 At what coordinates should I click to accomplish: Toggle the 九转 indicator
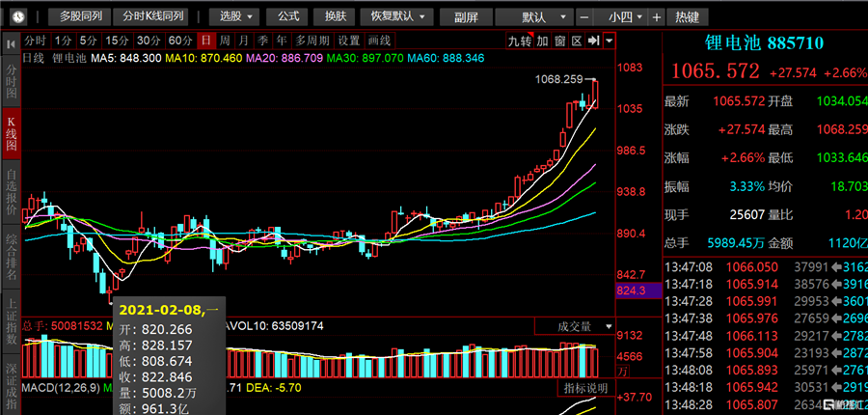(x=520, y=41)
